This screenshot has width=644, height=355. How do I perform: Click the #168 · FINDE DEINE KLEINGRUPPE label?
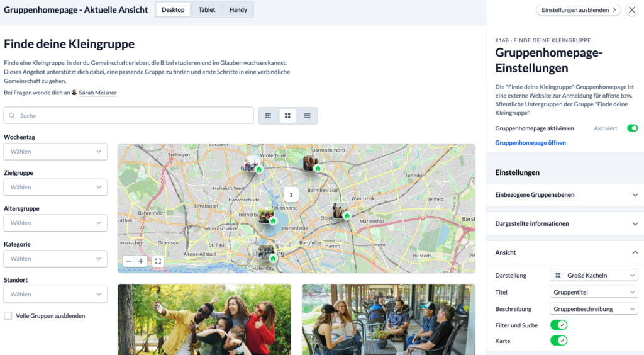543,40
